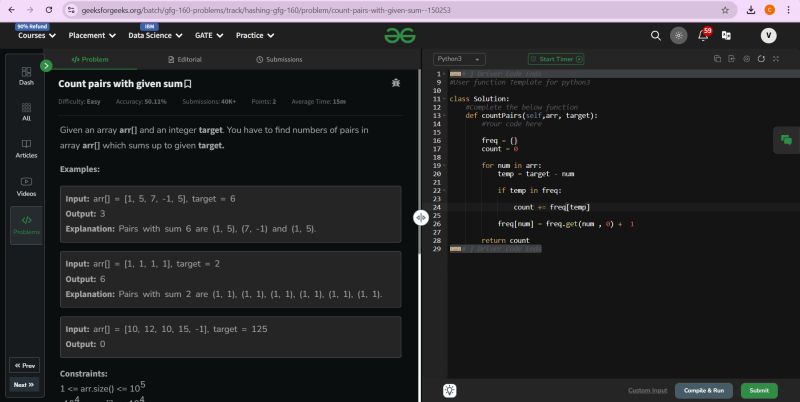
Task: Reload the current page
Action: coord(48,10)
